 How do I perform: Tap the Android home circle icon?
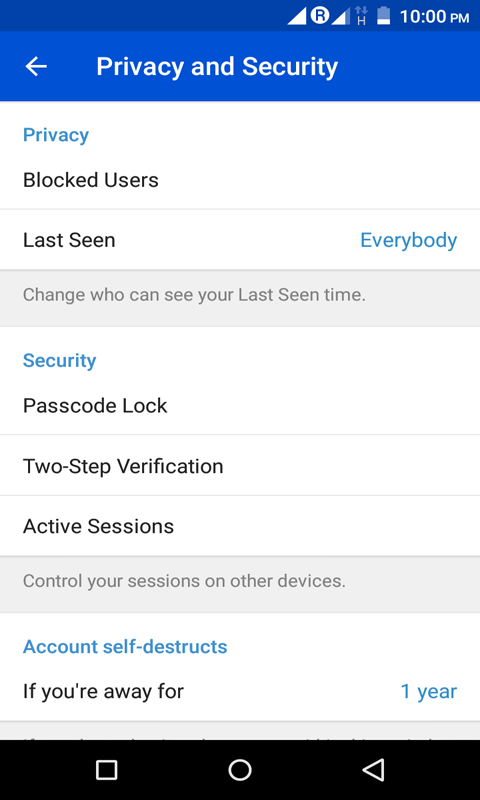[x=240, y=769]
